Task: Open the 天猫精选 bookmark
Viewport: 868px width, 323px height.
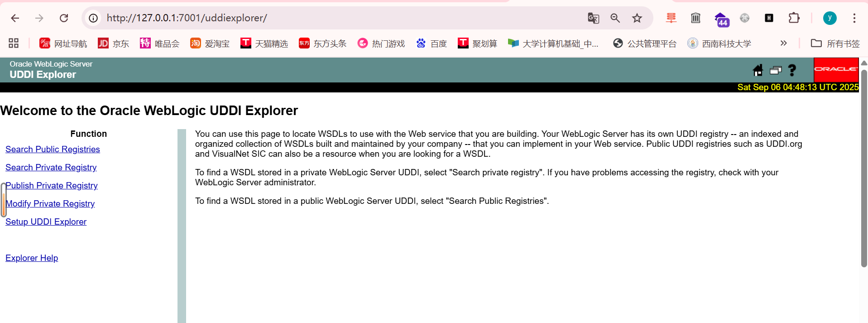Action: tap(264, 43)
